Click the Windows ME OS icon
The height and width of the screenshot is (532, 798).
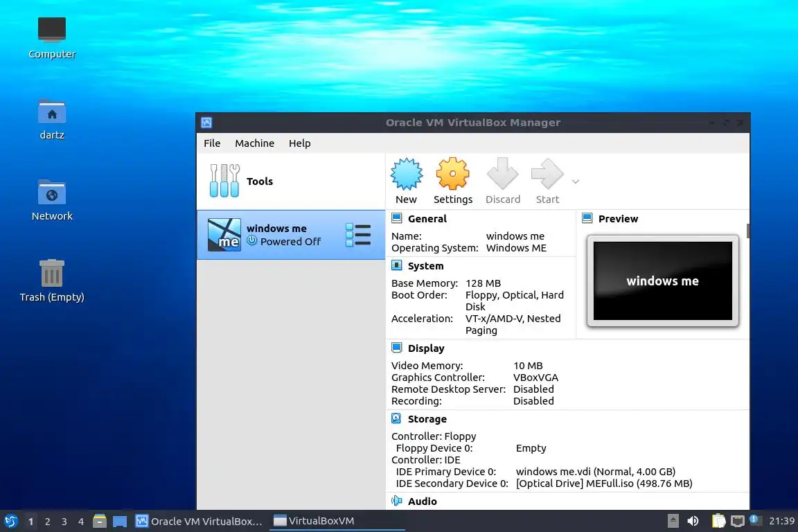(x=224, y=235)
